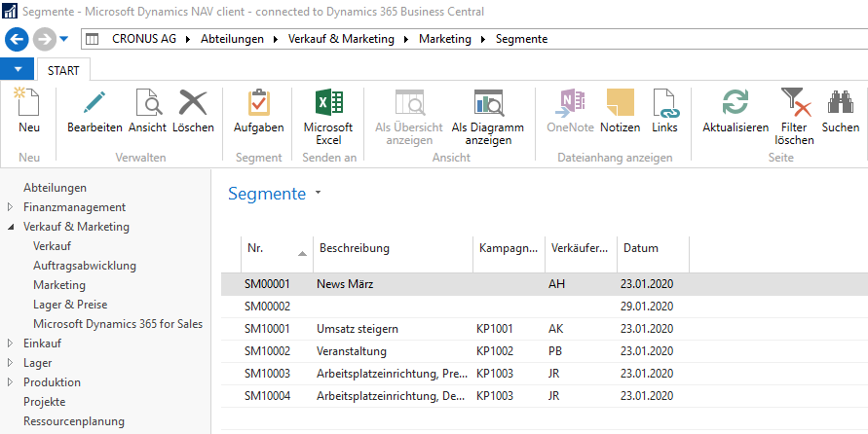Screen dimensions: 868x434
Task: Open Aufgaben clipboard icon
Action: click(x=258, y=102)
